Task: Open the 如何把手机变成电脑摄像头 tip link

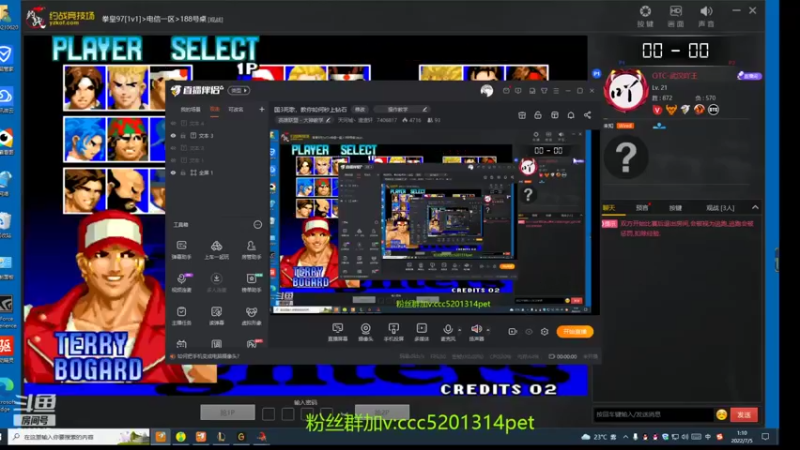Action: pos(208,357)
